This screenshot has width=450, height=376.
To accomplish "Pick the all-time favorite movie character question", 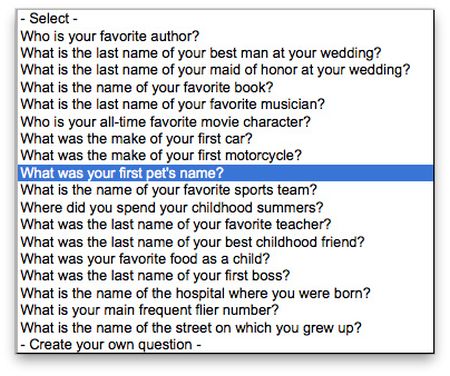I will 225,122.
